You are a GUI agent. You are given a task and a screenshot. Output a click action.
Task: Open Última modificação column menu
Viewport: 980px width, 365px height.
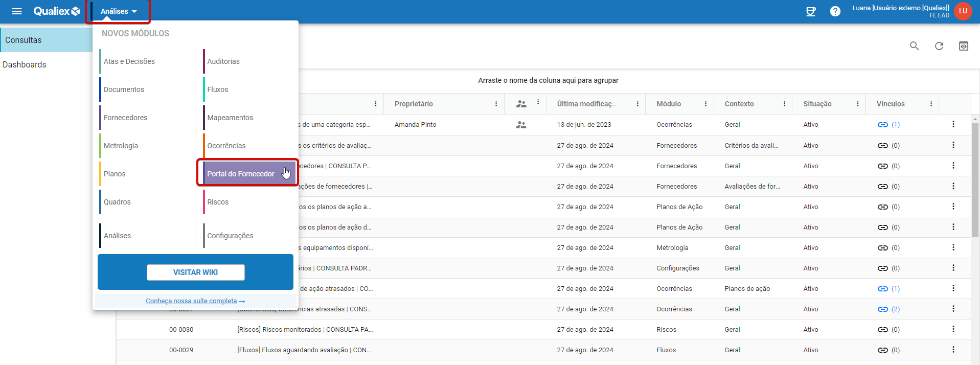pyautogui.click(x=637, y=104)
